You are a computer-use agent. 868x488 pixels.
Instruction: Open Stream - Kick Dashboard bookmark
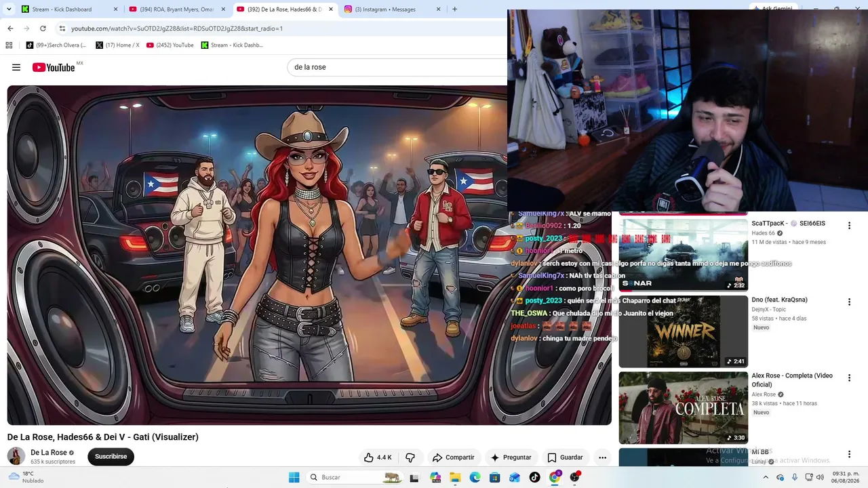[x=232, y=45]
